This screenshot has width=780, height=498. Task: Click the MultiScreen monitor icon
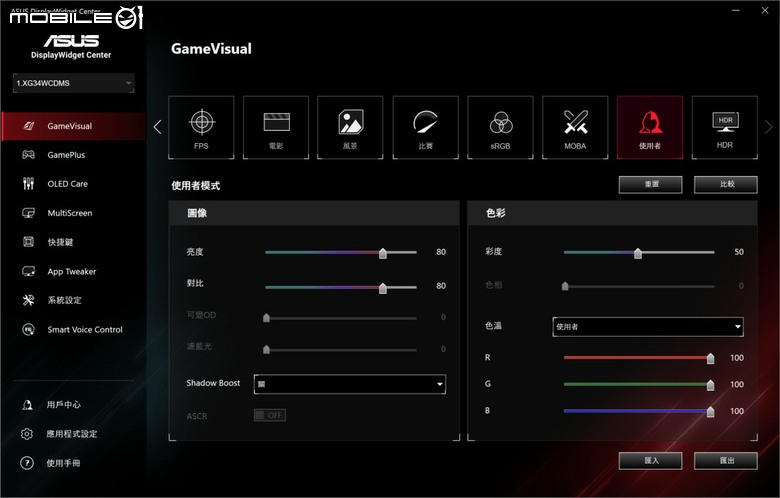[28, 213]
